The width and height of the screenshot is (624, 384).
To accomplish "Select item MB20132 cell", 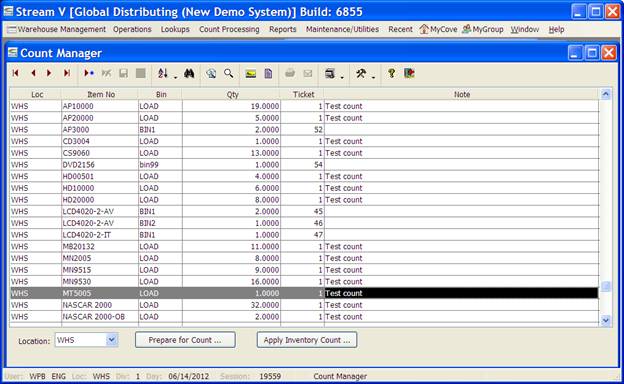I will click(x=100, y=247).
